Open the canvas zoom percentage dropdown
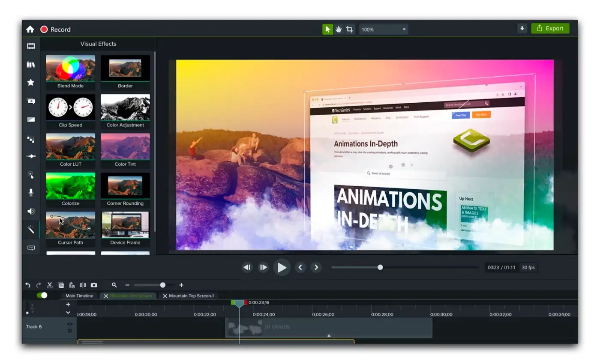600x364 pixels. click(x=383, y=29)
